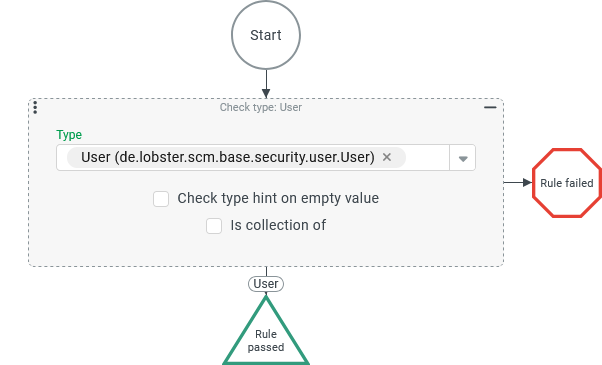Click the Check type: User title

[261, 107]
